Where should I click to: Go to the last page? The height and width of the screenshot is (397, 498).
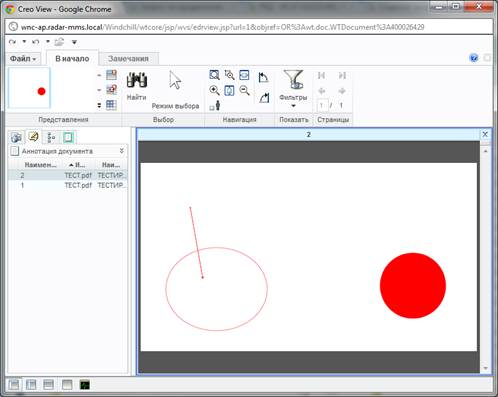pos(342,75)
